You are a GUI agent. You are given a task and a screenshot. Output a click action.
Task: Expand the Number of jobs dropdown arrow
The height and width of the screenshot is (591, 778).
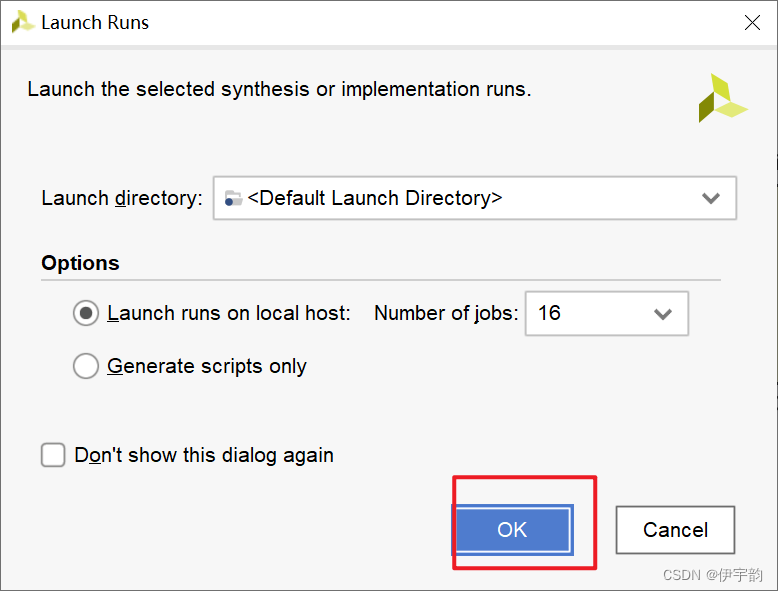pyautogui.click(x=662, y=314)
